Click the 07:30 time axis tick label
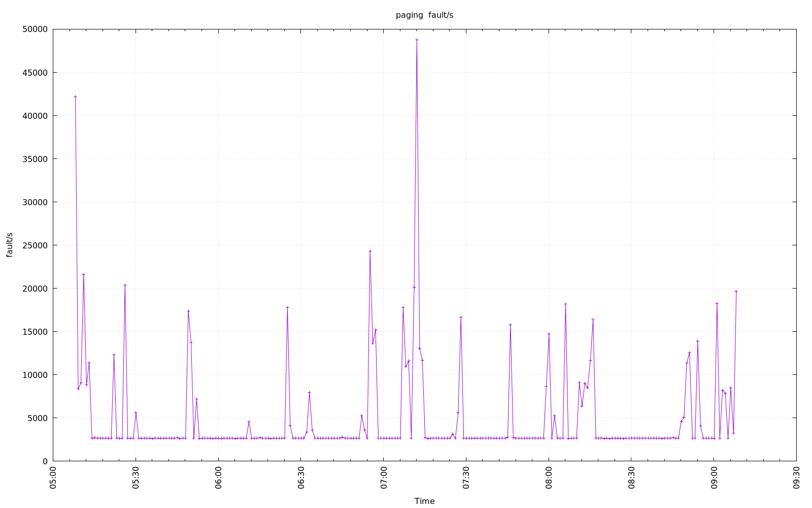The height and width of the screenshot is (508, 812). click(x=466, y=478)
